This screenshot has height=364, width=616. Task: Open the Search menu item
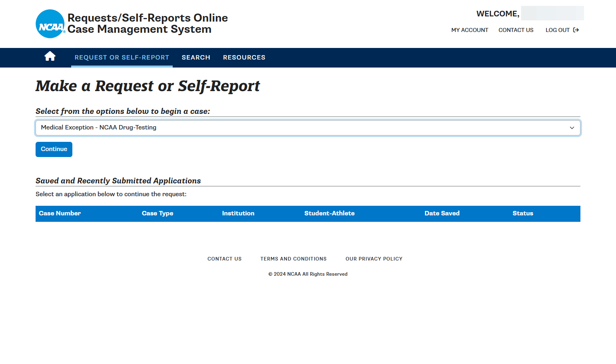pyautogui.click(x=196, y=58)
